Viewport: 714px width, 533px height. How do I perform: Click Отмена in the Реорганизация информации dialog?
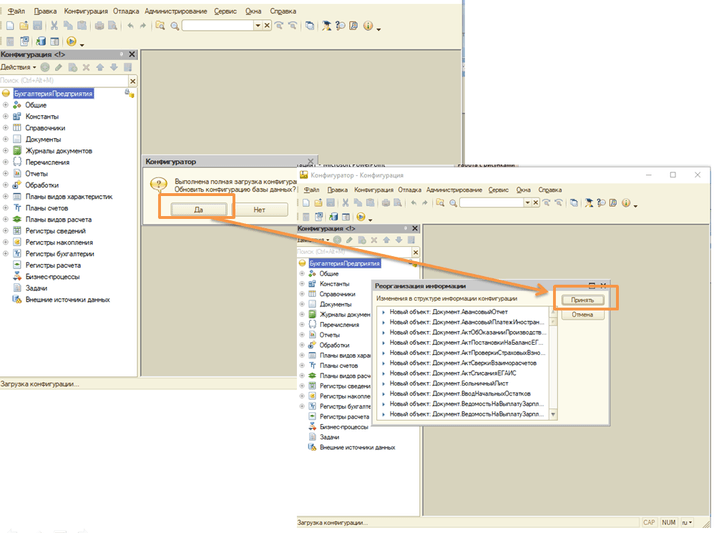[582, 315]
